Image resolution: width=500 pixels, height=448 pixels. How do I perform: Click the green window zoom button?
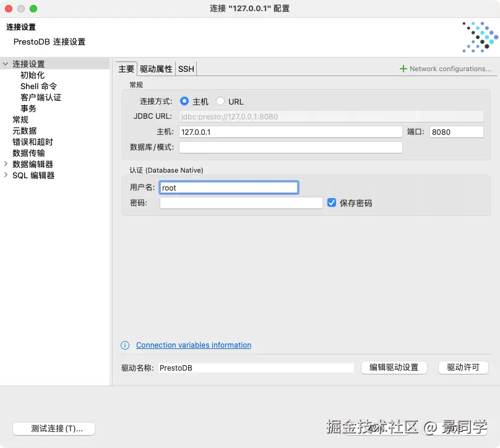coord(33,9)
